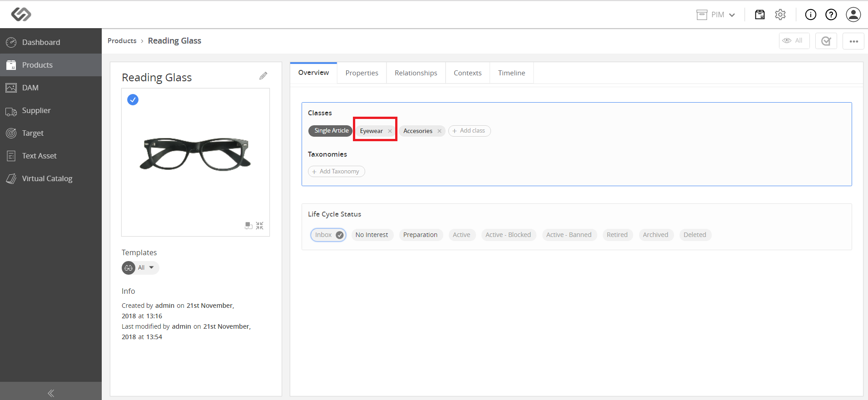Switch to the Overview tab
This screenshot has height=400, width=868.
coord(313,73)
